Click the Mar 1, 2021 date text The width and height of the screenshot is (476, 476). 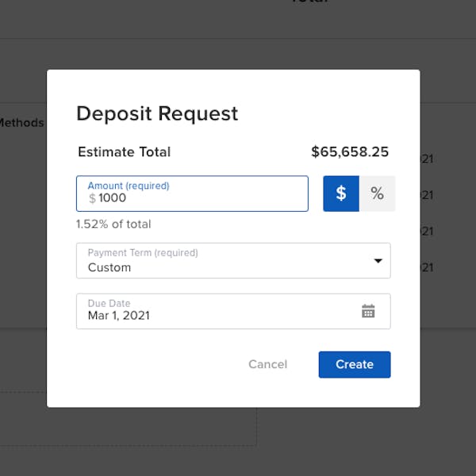(119, 316)
